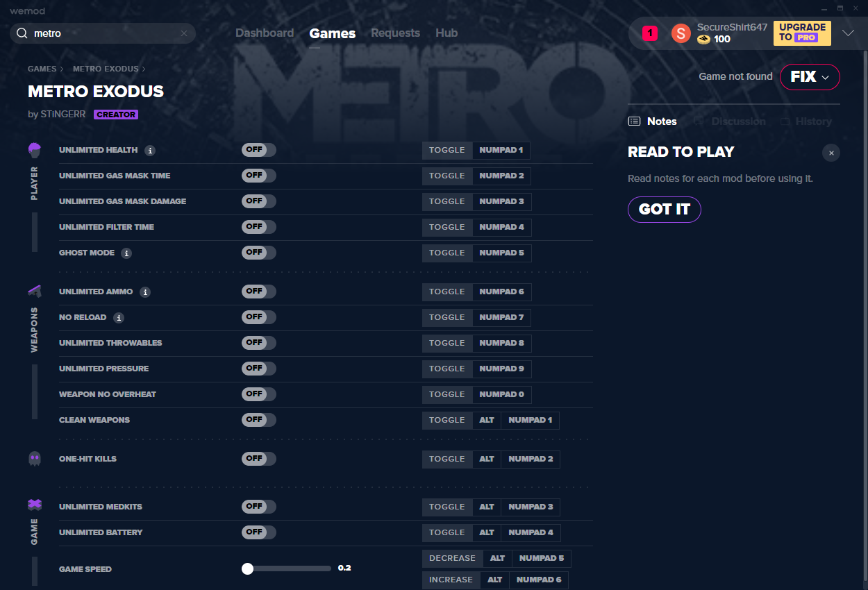Click the SecureShirt647 profile avatar
The height and width of the screenshot is (590, 868).
point(681,33)
